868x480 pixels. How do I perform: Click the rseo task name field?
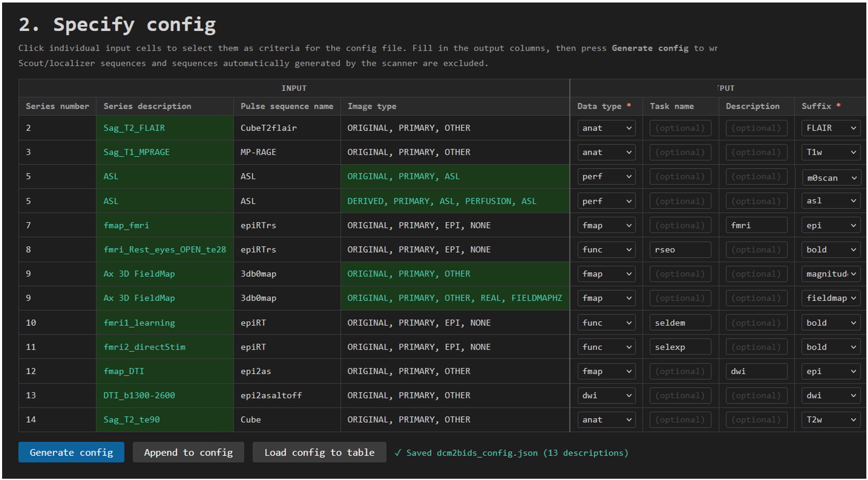tap(680, 250)
